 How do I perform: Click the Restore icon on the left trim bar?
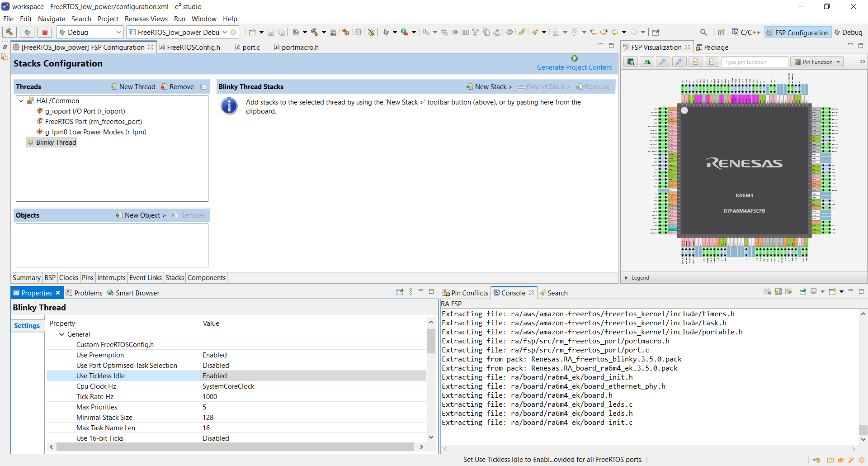pos(5,47)
